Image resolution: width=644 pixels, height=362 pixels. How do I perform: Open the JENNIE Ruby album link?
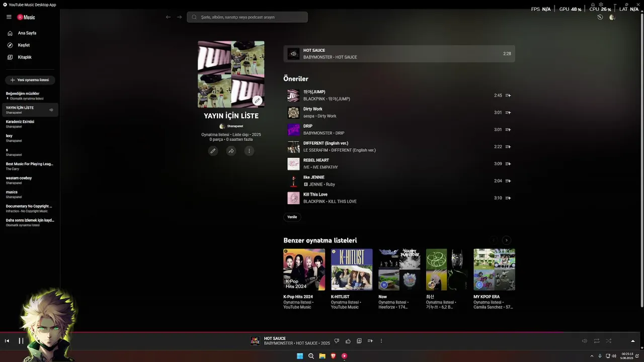click(331, 185)
